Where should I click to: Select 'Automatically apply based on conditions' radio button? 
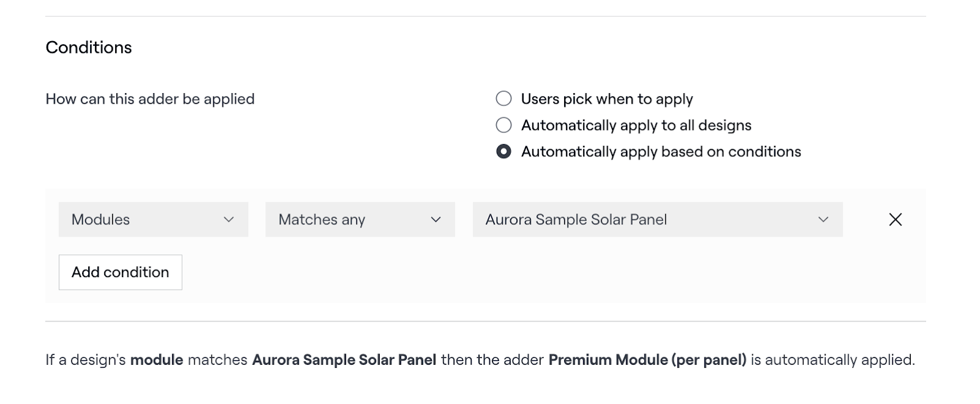point(503,151)
